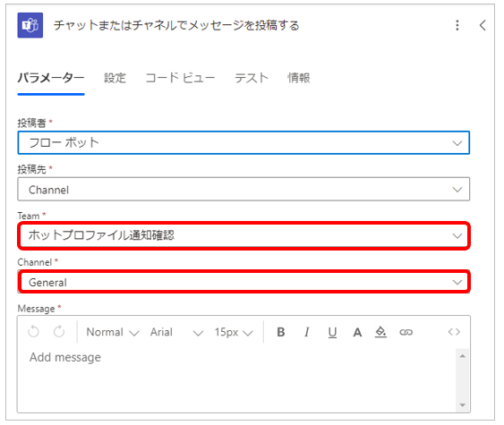Toggle the code view in the message editor

pos(454,332)
